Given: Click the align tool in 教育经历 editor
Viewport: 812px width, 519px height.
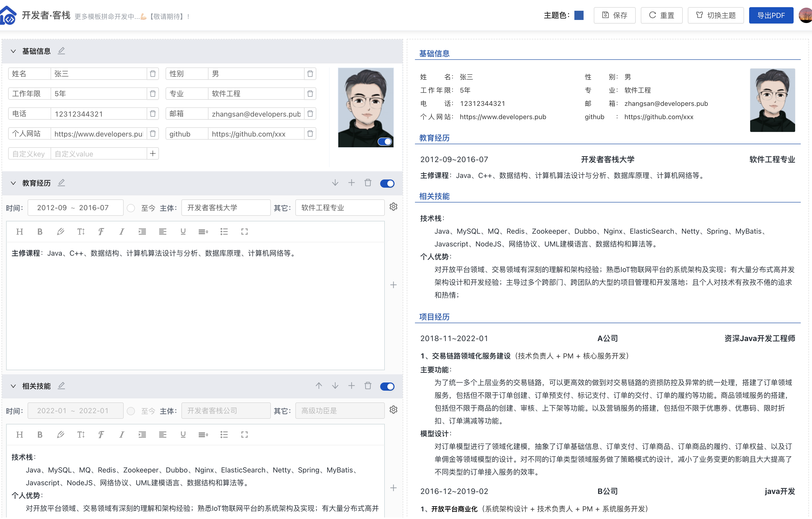Looking at the screenshot, I should coord(163,231).
